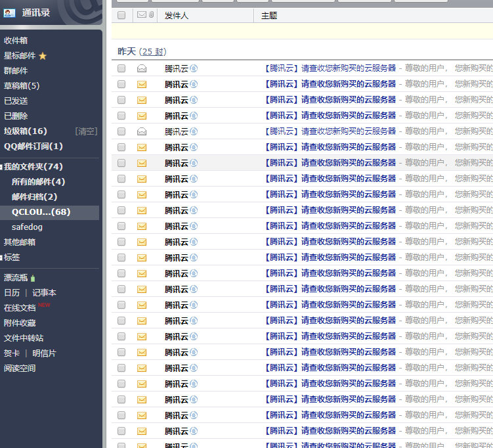
Task: Check the box on the highlighted seventh email row
Action: [121, 163]
